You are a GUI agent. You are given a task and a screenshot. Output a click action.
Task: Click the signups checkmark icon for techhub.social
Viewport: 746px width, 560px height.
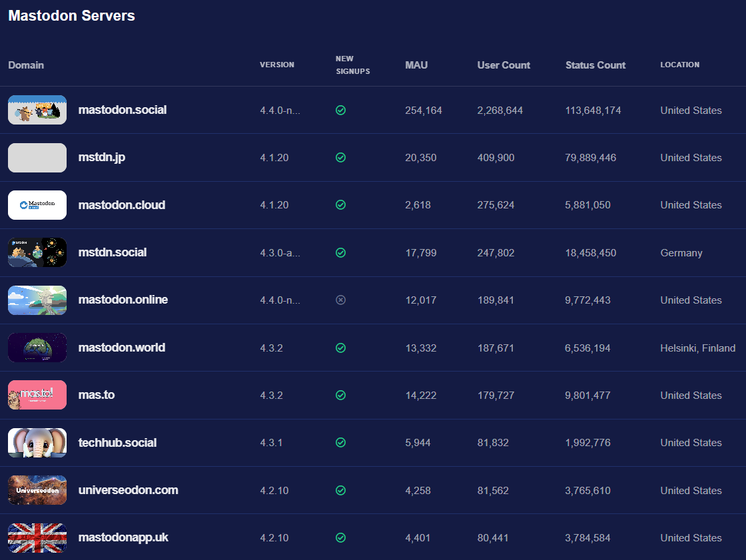[x=340, y=443]
